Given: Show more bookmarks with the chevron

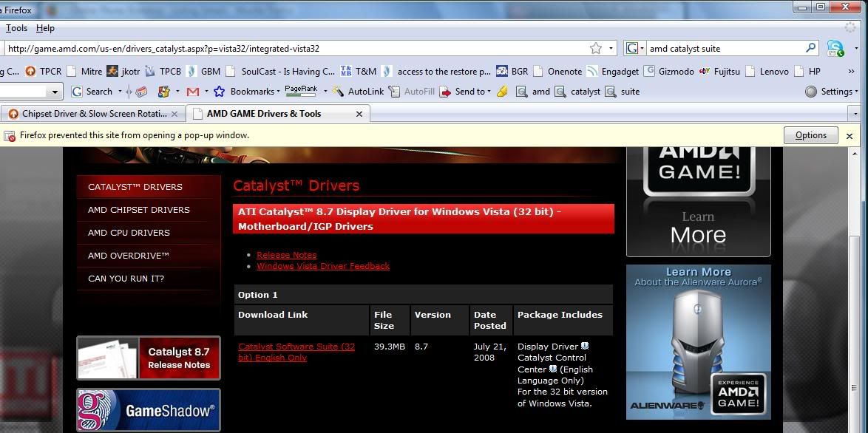Looking at the screenshot, I should (852, 72).
